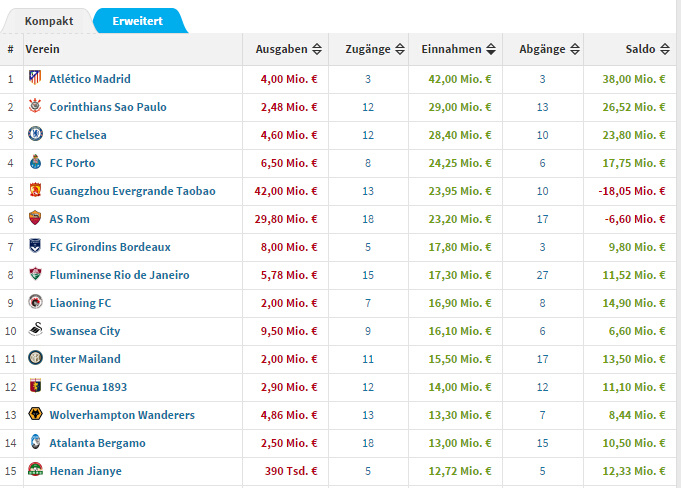Click Inter Mailand's Abgänge count 17
Viewport: 681px width, 488px height.
pos(542,359)
